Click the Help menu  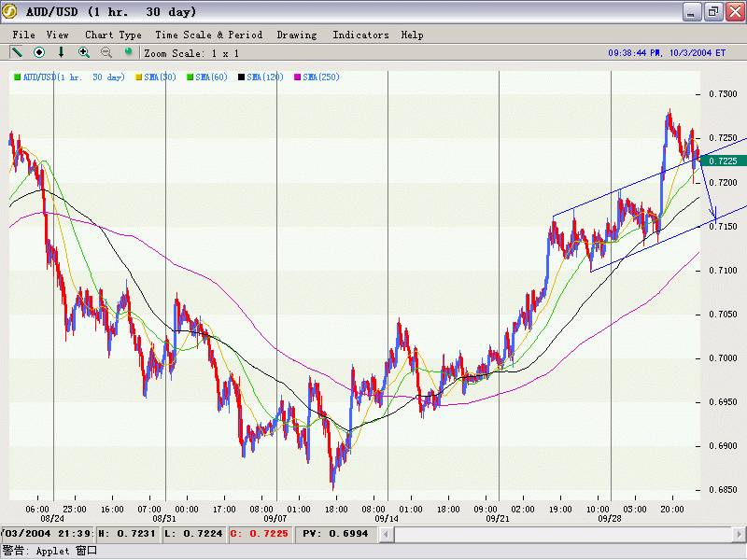coord(412,35)
